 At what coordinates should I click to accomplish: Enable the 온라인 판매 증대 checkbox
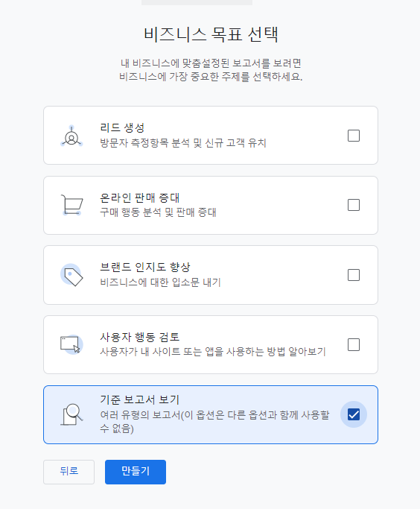354,205
